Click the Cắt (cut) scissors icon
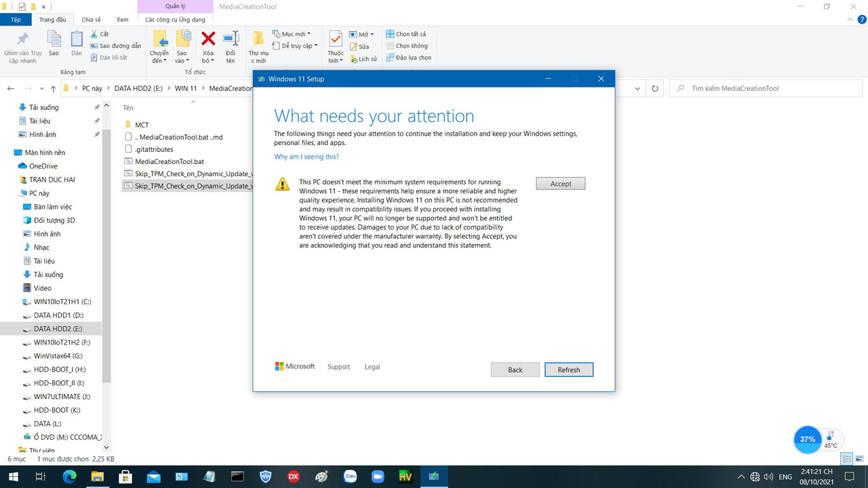This screenshot has height=488, width=868. coord(94,34)
